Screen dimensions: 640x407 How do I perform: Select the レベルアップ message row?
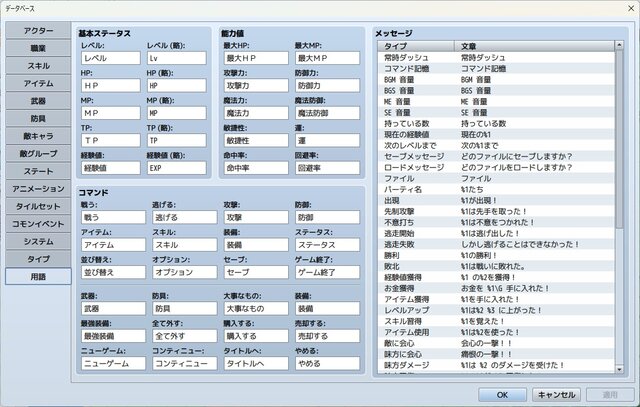tap(496, 310)
